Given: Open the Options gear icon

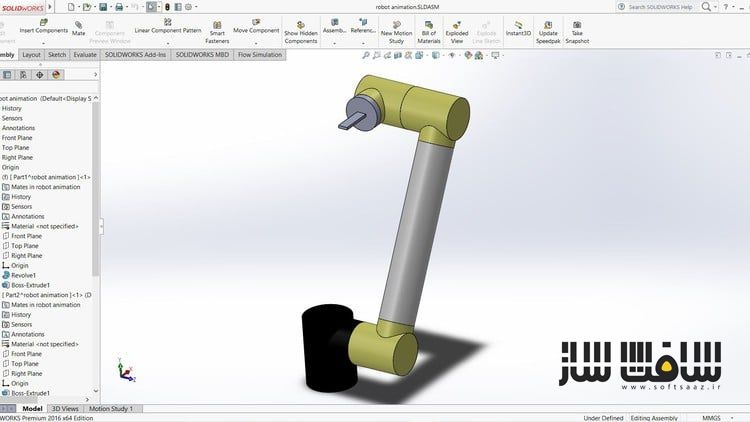Looking at the screenshot, I should coord(188,7).
